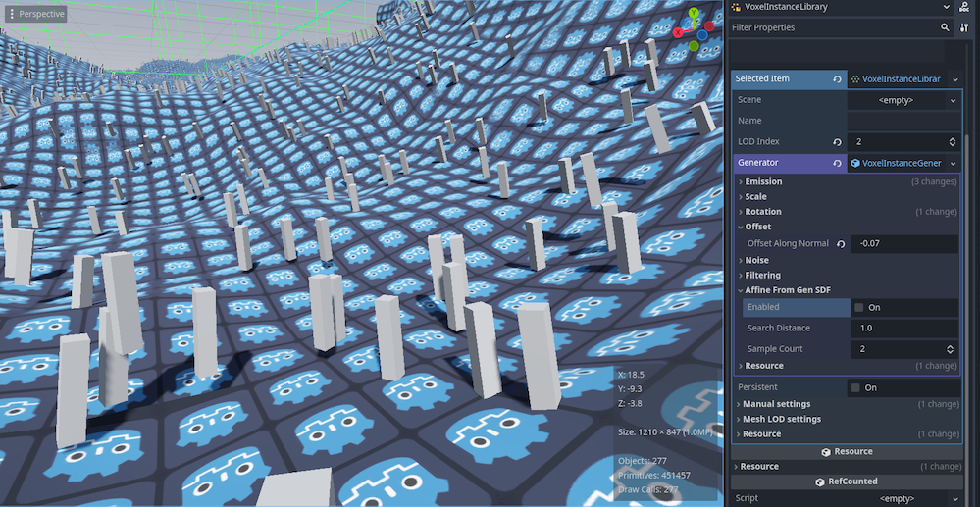Open the Perspective view menu

35,13
